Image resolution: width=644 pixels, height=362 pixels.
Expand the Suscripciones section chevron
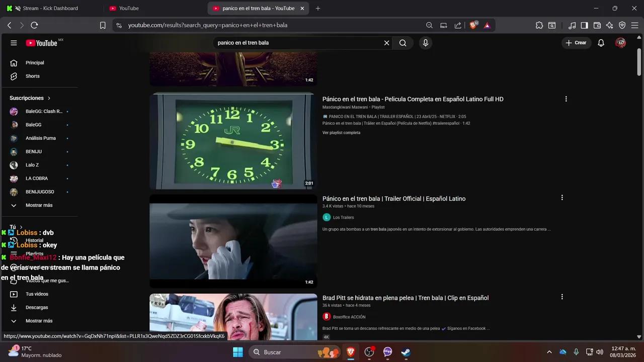point(49,98)
